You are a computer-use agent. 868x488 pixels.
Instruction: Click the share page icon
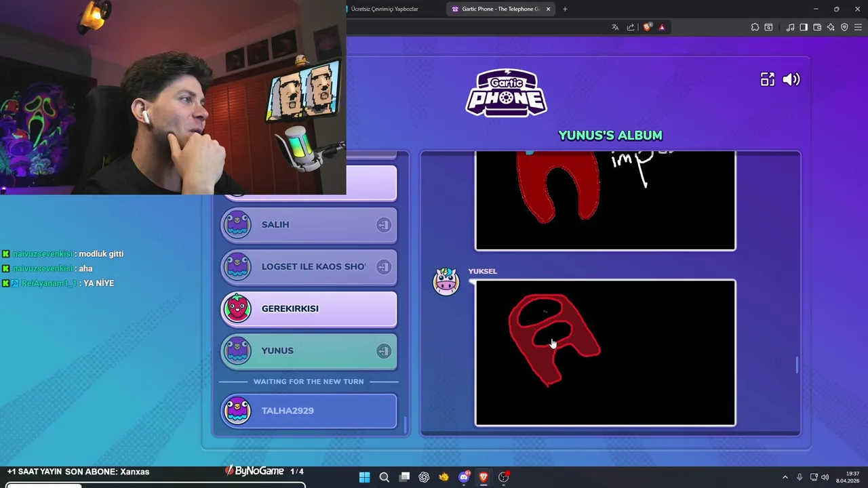click(x=631, y=27)
